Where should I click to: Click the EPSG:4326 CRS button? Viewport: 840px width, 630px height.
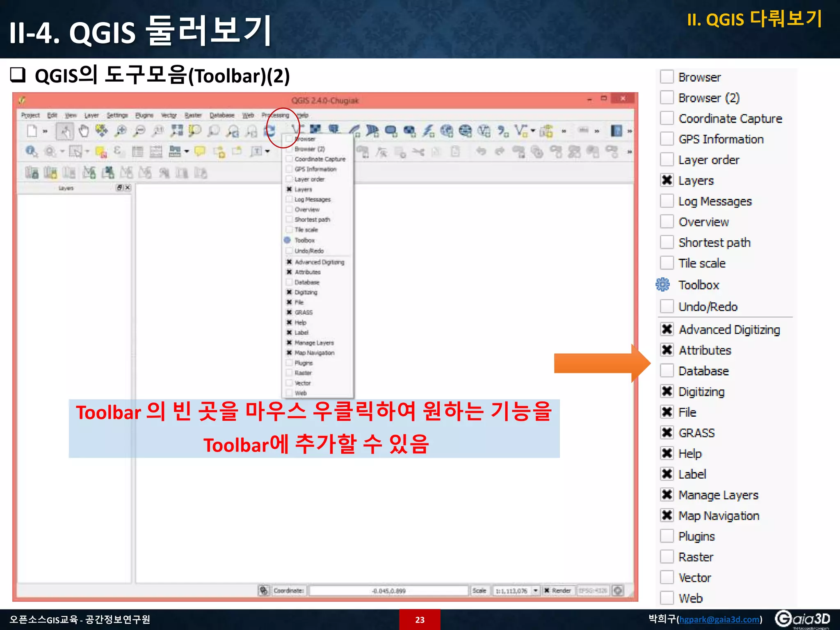tap(593, 591)
